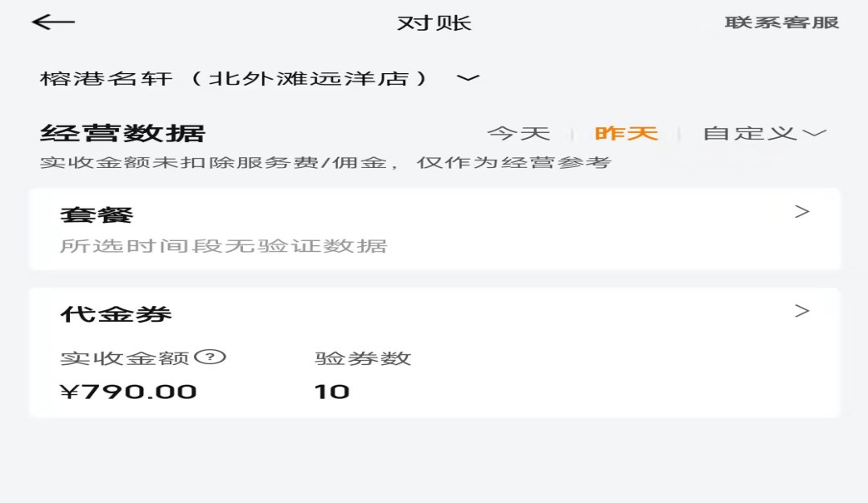This screenshot has width=868, height=503.
Task: Choose the 自定义 date option
Action: coord(750,133)
